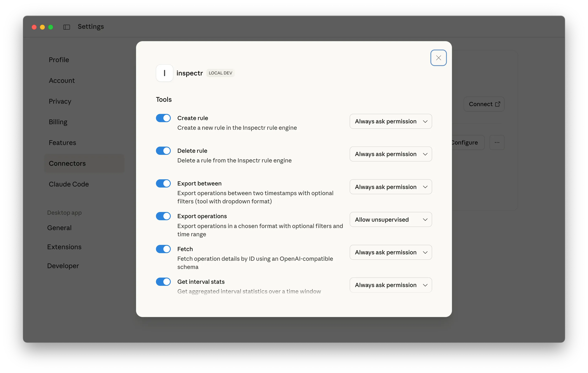Toggle off the Delete rule tool
588x373 pixels.
click(163, 151)
